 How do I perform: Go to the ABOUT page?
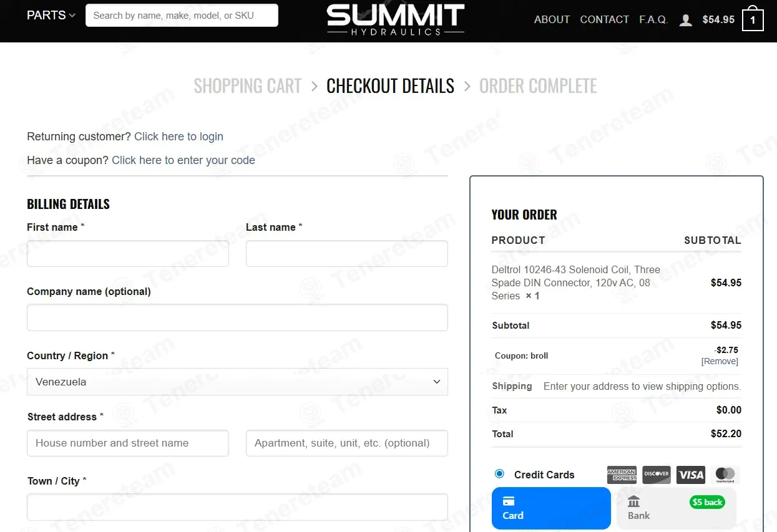pos(552,20)
